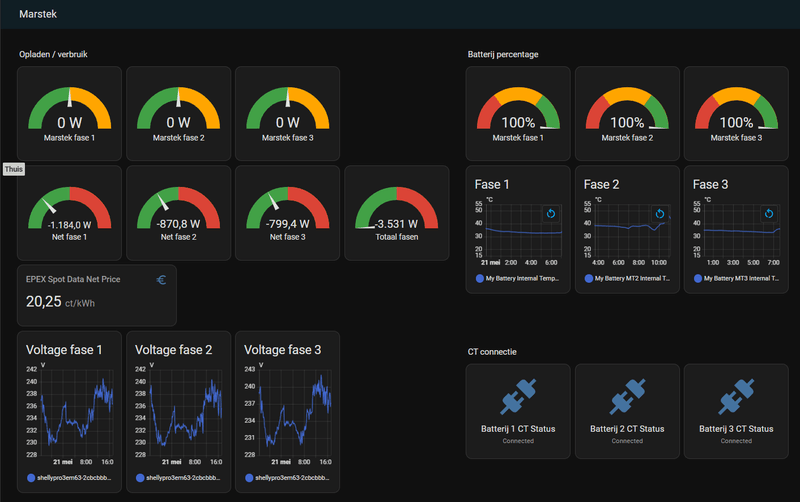Viewport: 800px width, 502px height.
Task: Open the Marstek fase 2 power gauge (0 W)
Action: click(179, 114)
